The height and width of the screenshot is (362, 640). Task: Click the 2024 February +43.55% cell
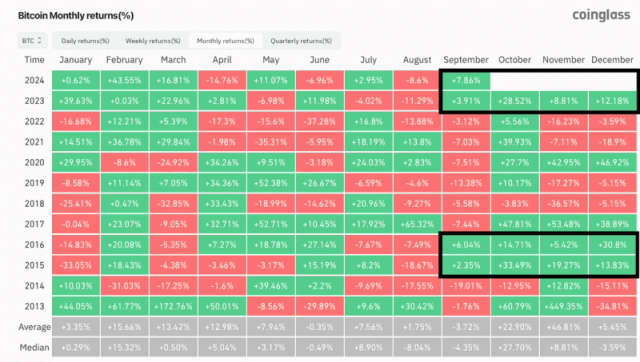tap(124, 80)
